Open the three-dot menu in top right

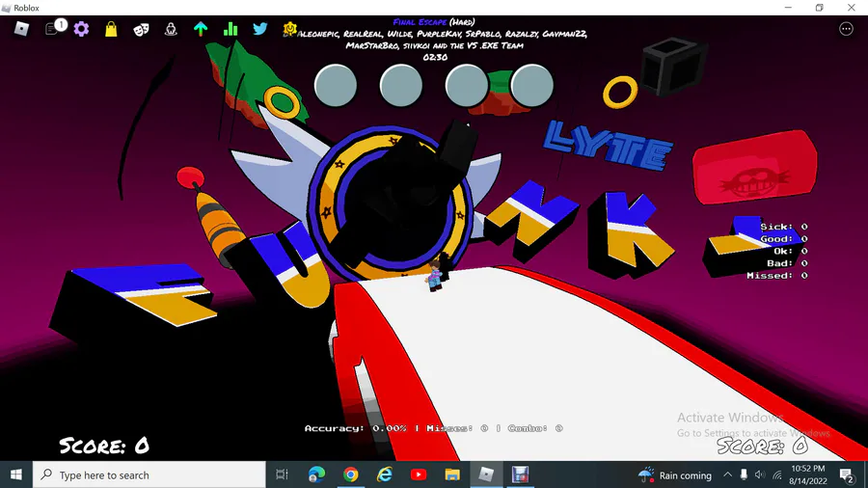[846, 29]
